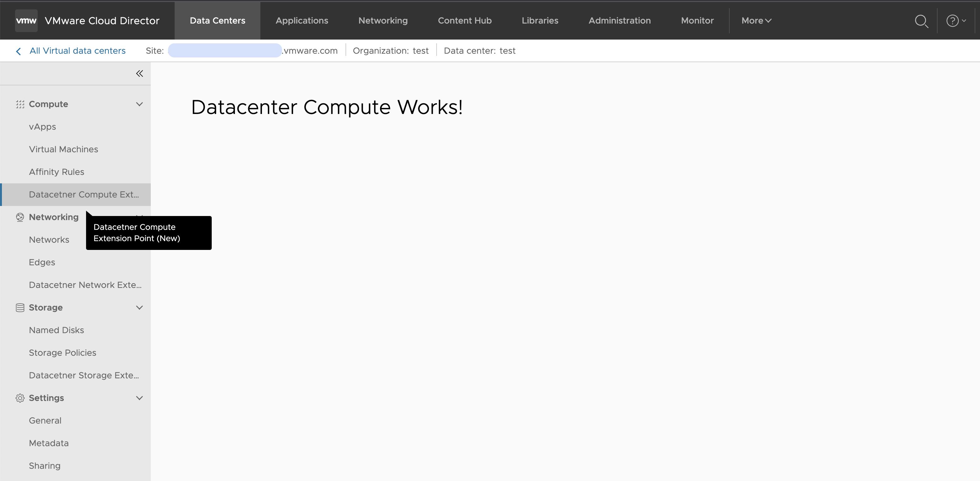
Task: Click the Datacenter Storage Extension item
Action: coord(84,376)
